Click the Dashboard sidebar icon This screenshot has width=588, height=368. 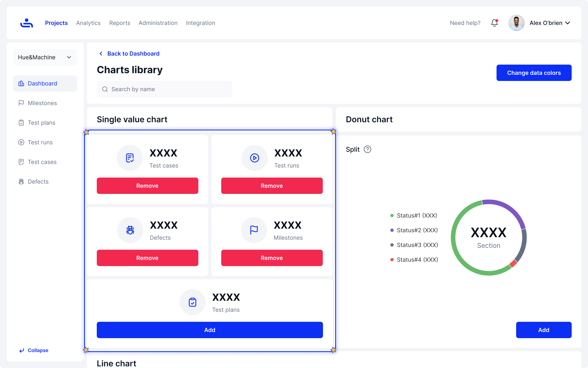coord(21,83)
